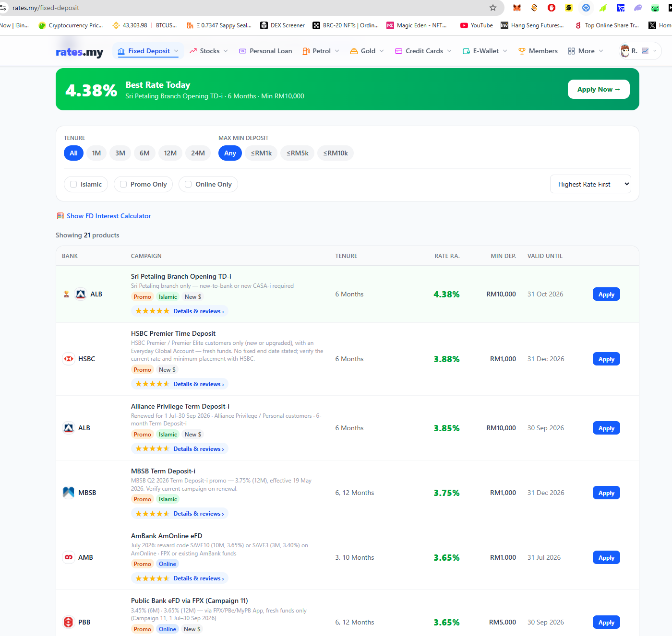Screen dimensions: 672x636
Task: Open the blue circular diamond extension
Action: (x=586, y=8)
